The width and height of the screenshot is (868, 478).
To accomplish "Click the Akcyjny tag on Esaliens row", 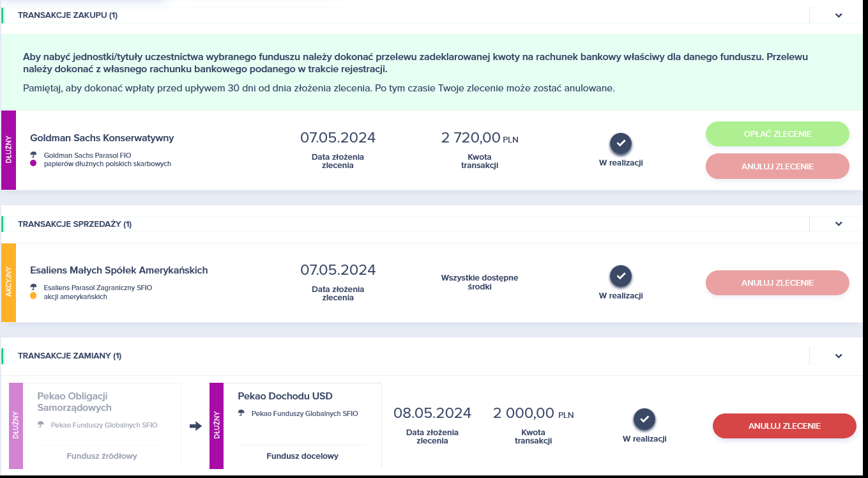I will click(8, 282).
